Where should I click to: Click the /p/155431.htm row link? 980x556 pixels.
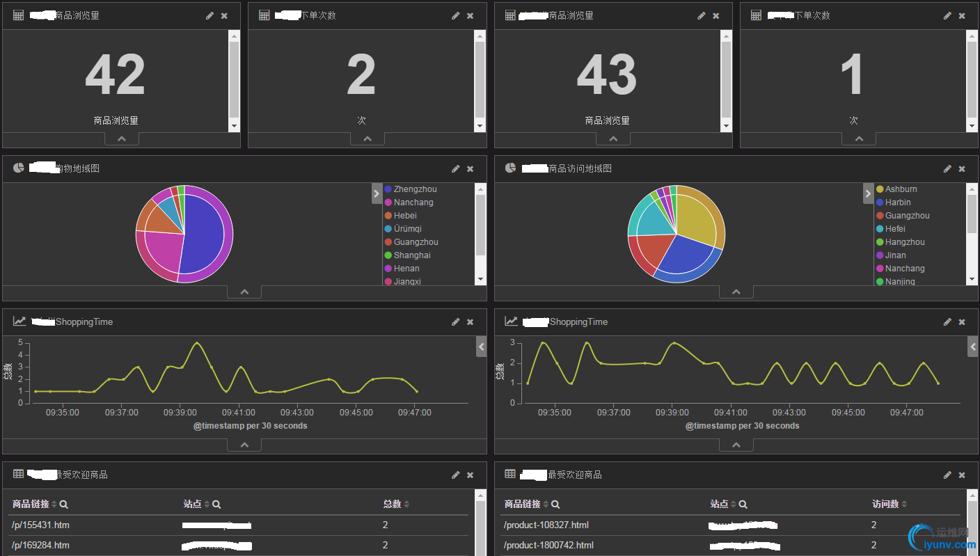click(x=40, y=525)
